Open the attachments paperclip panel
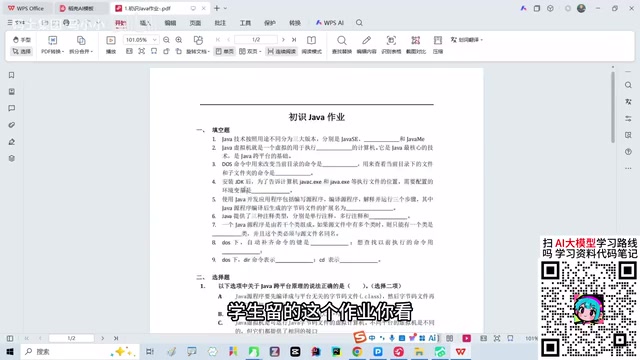Image resolution: width=640 pixels, height=360 pixels. click(11, 125)
